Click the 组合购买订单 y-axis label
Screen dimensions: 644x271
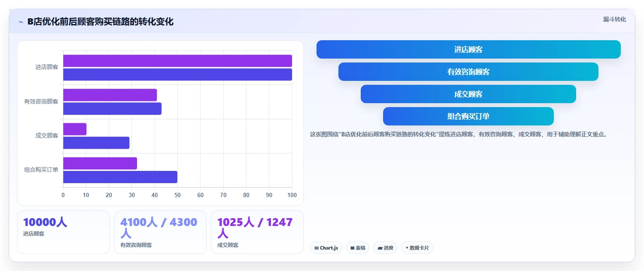tap(41, 170)
